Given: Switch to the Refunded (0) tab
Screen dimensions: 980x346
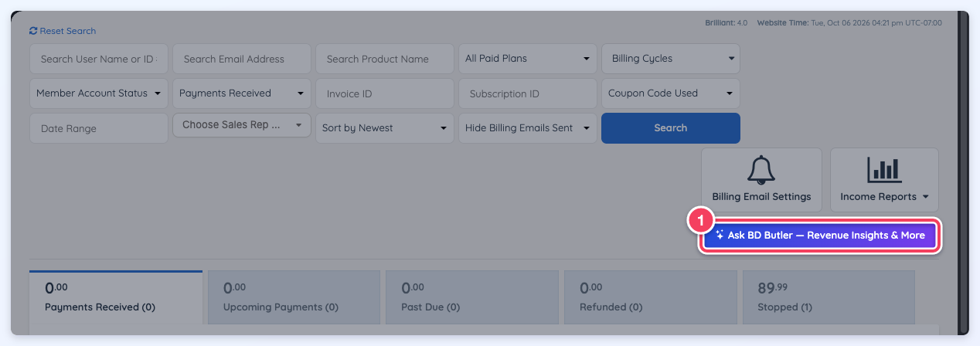Looking at the screenshot, I should coord(651,297).
